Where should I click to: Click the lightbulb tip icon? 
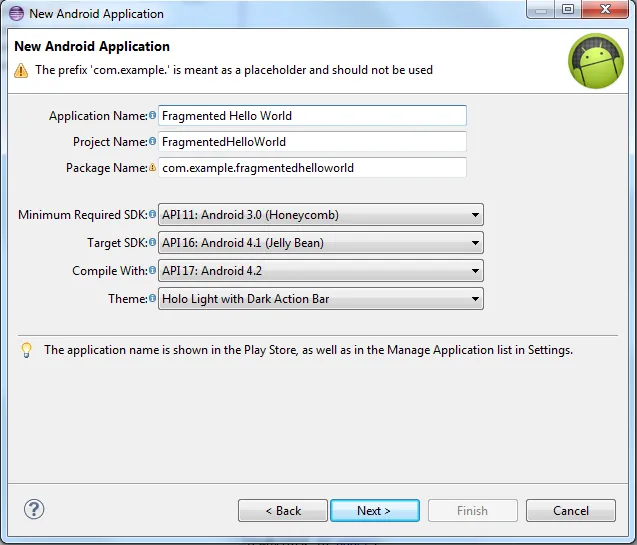click(26, 350)
